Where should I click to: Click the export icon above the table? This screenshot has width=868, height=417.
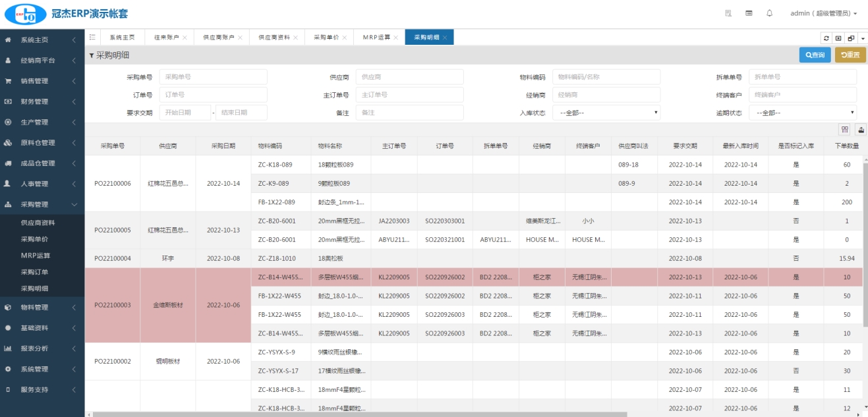click(x=860, y=129)
